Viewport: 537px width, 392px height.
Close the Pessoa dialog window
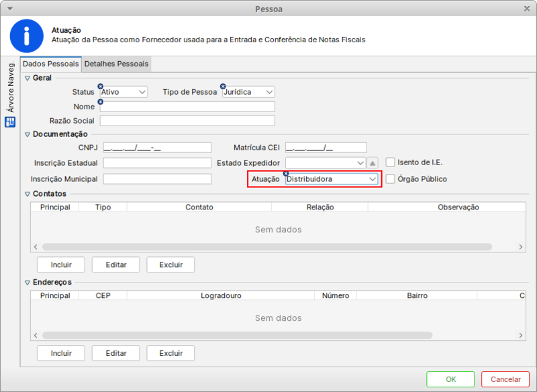point(528,9)
